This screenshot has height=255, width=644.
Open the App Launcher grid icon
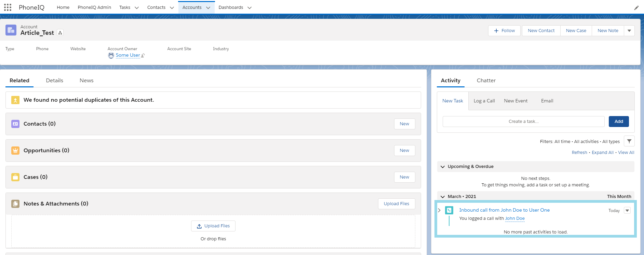(8, 7)
